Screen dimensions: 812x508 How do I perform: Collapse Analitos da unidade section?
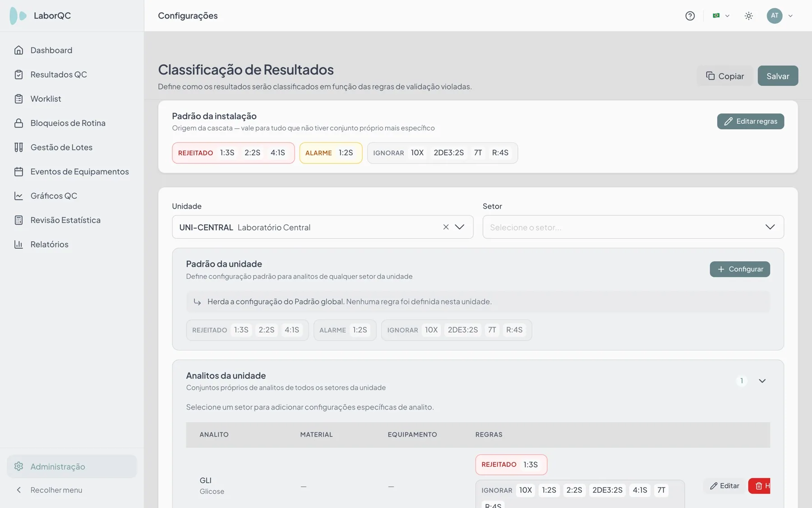(762, 381)
